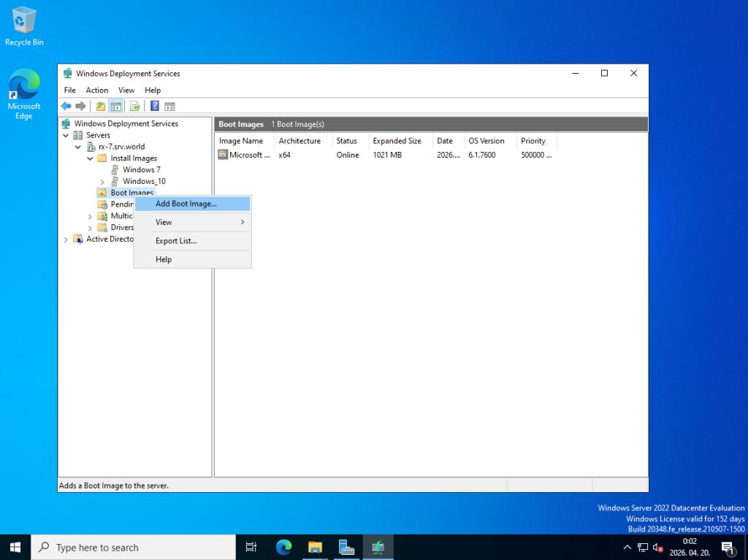Click the Architecture column header
Image resolution: width=748 pixels, height=560 pixels.
click(x=299, y=141)
